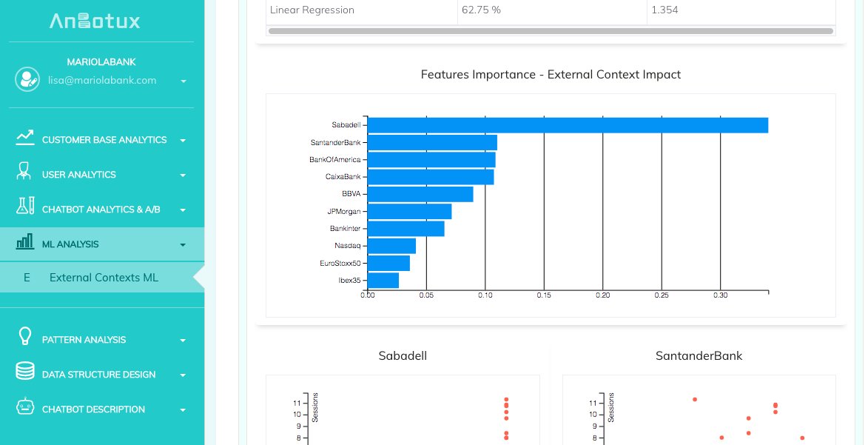Open Chatbot Description menu
This screenshot has height=445, width=868.
coord(102,409)
